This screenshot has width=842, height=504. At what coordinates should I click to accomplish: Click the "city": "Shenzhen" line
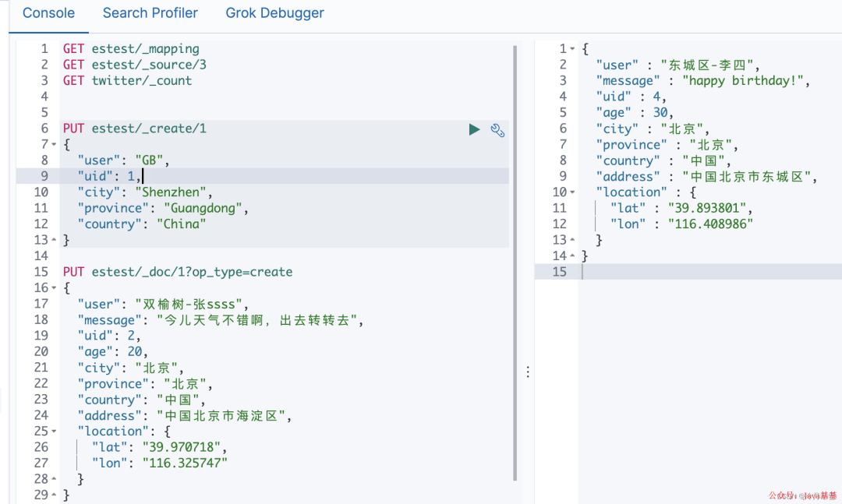[x=145, y=192]
